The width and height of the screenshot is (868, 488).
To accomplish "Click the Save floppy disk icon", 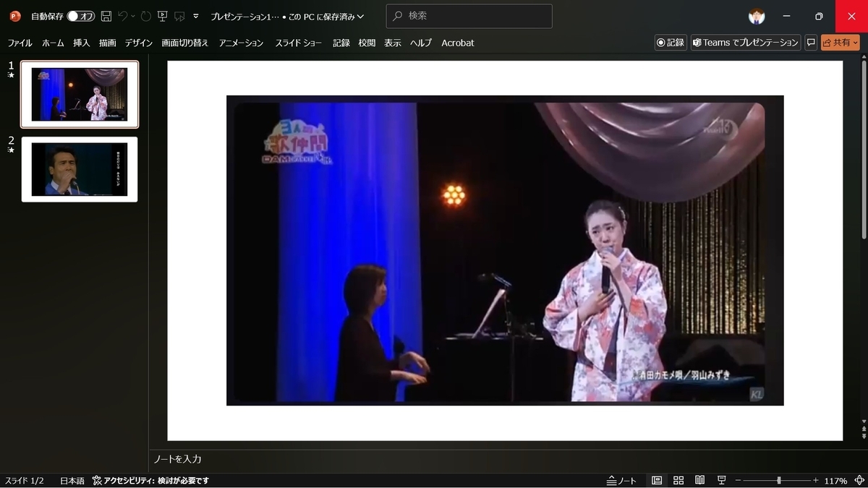I will point(106,16).
